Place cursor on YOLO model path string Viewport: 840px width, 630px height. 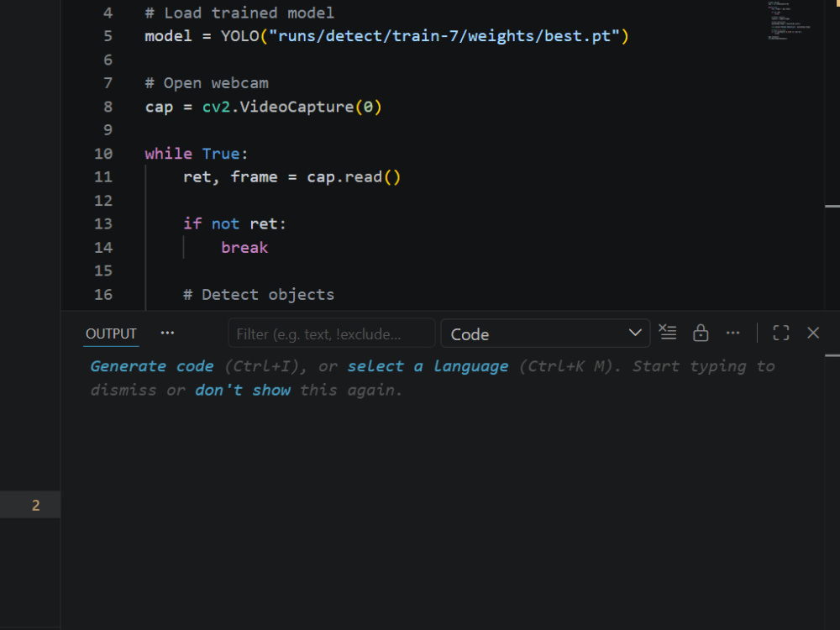[444, 36]
